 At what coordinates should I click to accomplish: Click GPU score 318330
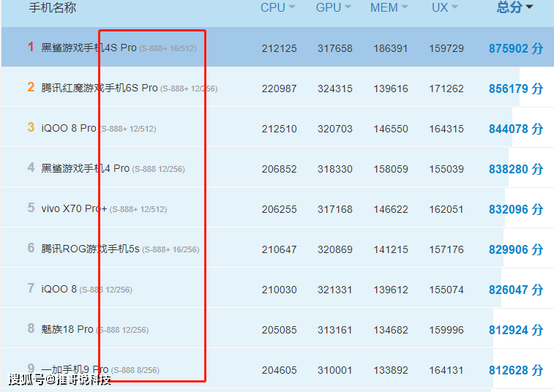pos(335,169)
